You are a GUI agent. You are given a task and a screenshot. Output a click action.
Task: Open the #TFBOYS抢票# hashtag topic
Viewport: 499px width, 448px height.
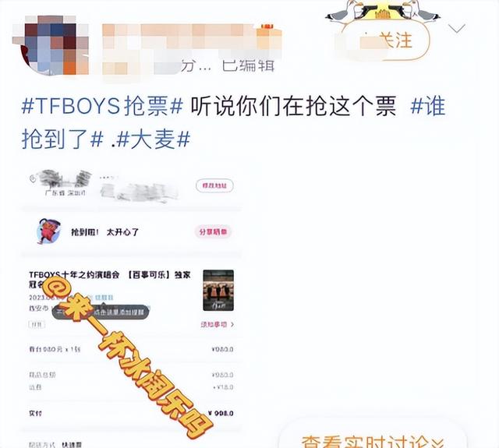(x=102, y=106)
